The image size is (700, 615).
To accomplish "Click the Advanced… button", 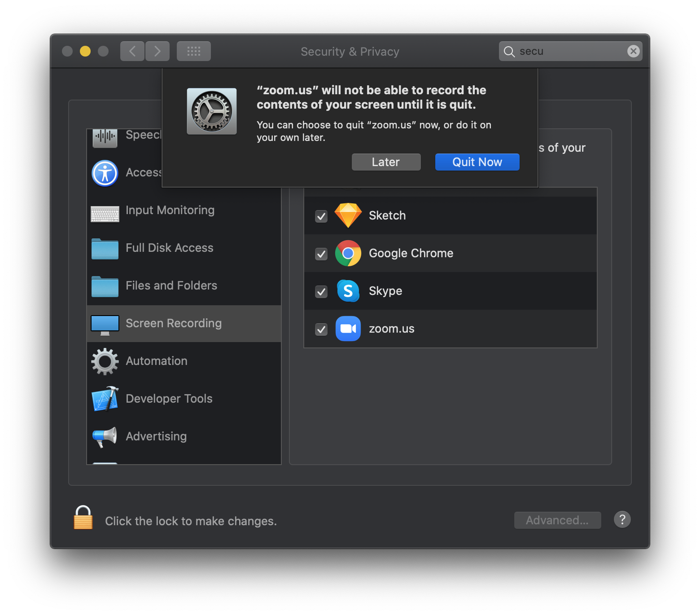I will click(x=557, y=520).
